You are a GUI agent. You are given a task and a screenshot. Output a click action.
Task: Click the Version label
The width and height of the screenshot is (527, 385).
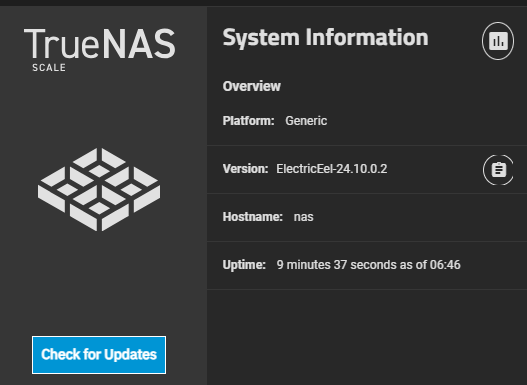tap(245, 169)
